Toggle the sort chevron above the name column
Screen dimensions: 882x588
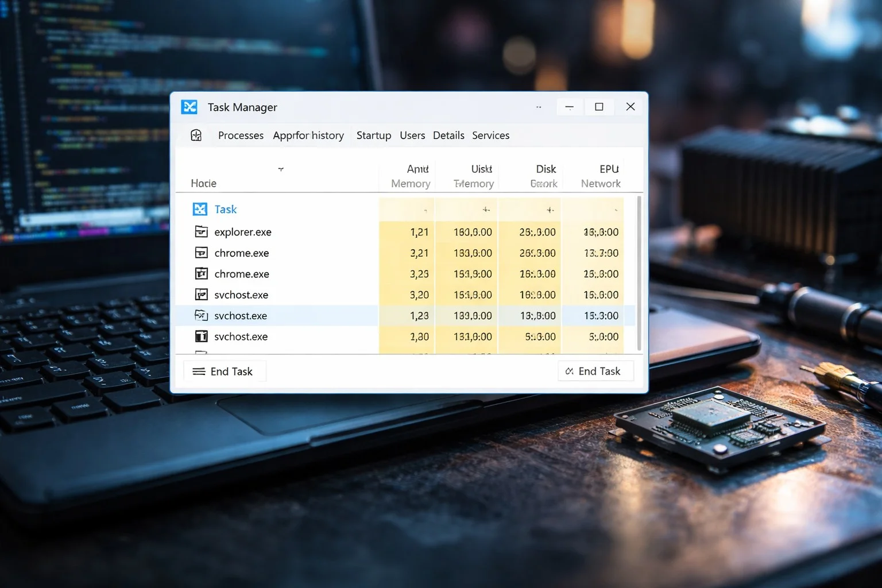click(x=281, y=169)
